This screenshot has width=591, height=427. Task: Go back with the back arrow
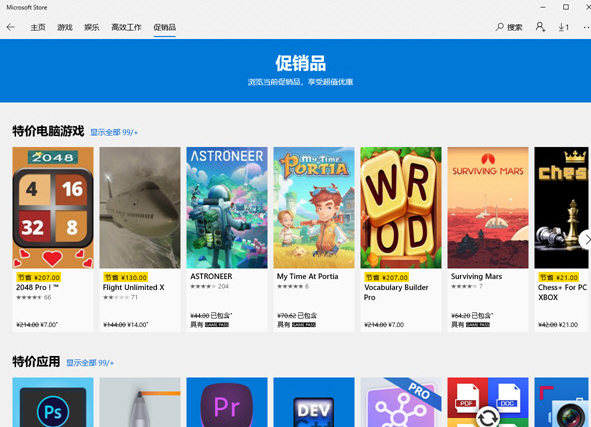pos(11,27)
